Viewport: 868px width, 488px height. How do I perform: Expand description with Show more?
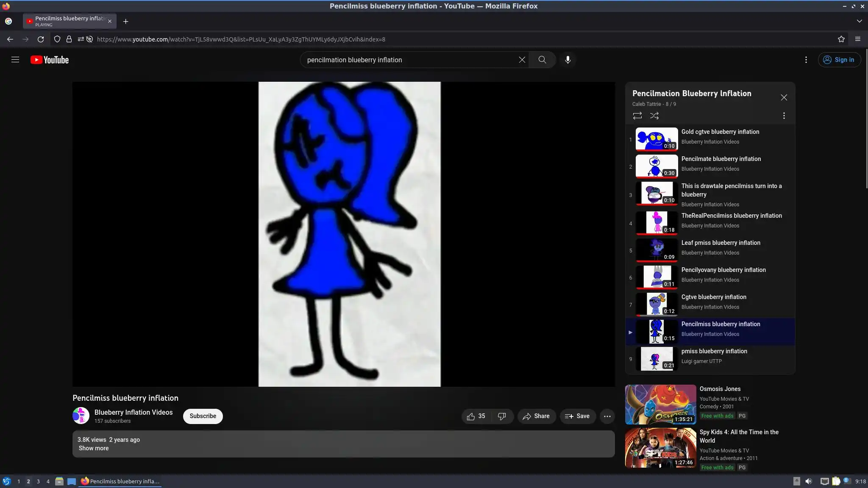(x=94, y=448)
